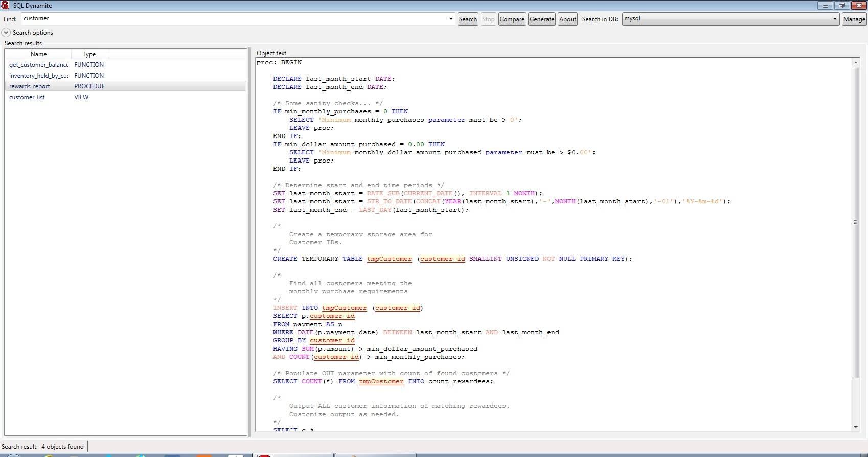Select the inventory_held_by_cus result row
The image size is (868, 457).
point(126,76)
